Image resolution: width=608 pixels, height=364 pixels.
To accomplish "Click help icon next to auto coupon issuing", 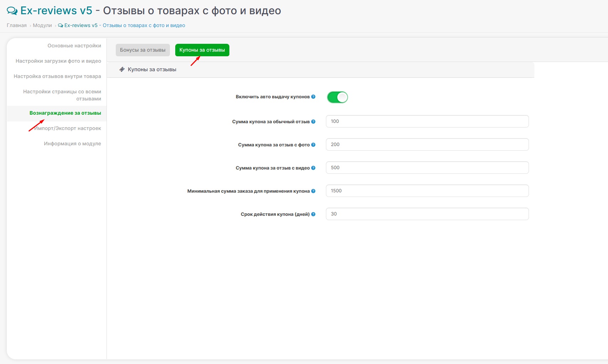I will 313,97.
